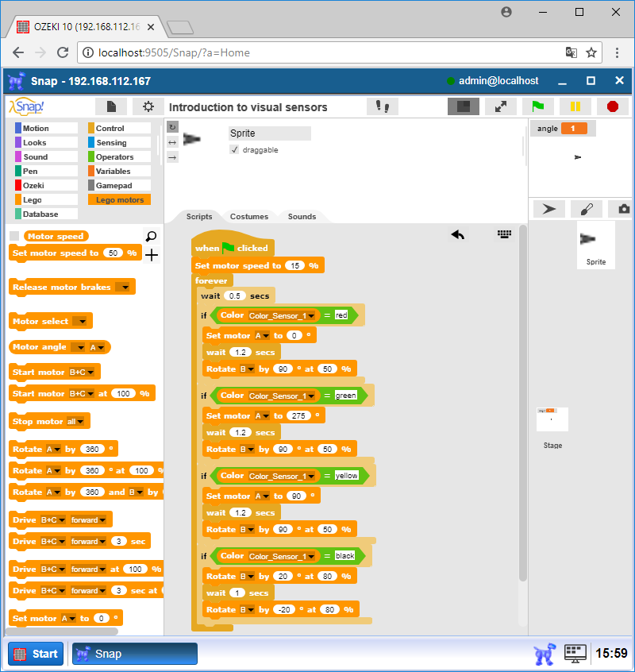Bookmark this page with the star
The height and width of the screenshot is (672, 635).
[591, 52]
